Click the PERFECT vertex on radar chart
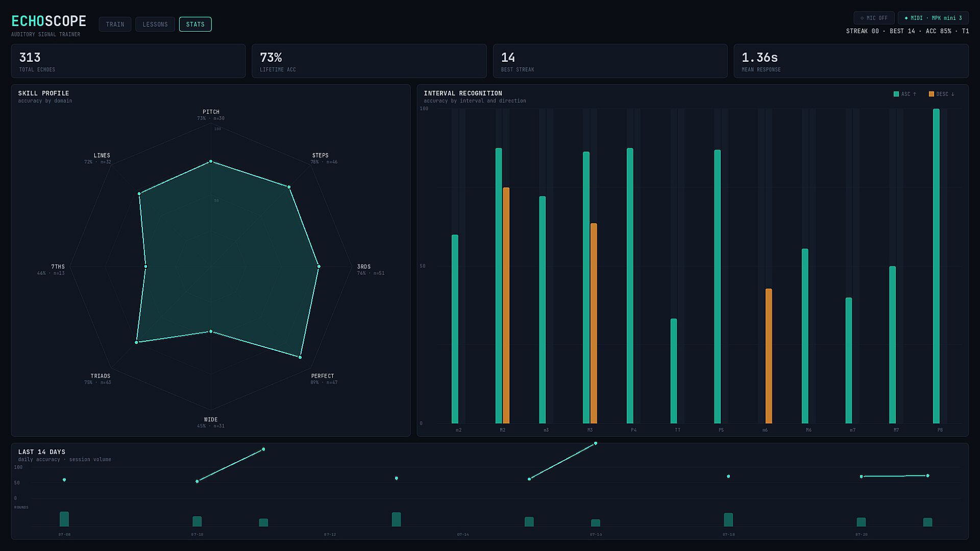The width and height of the screenshot is (980, 551). [300, 357]
